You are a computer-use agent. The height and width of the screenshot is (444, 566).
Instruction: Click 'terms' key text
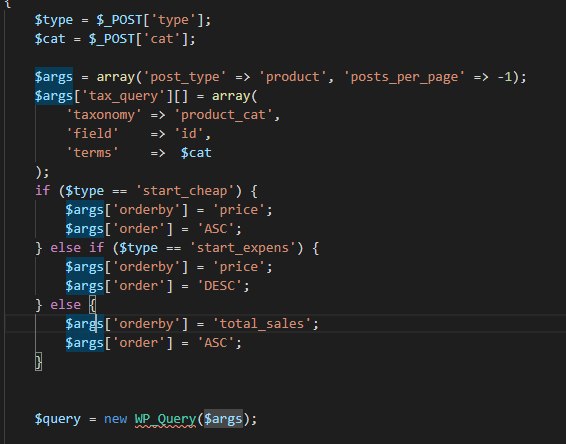pyautogui.click(x=92, y=153)
